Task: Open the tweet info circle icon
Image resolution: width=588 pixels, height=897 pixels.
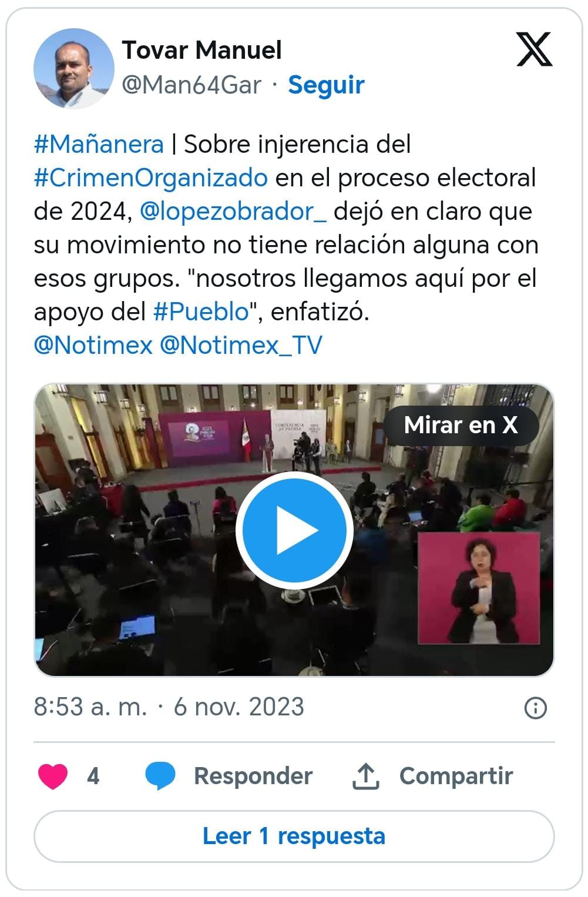Action: (x=535, y=708)
